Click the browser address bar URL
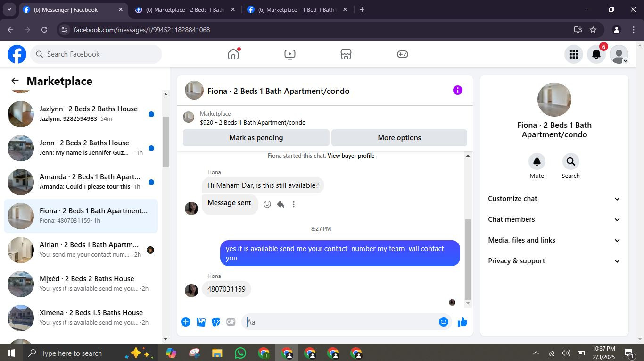Image resolution: width=644 pixels, height=361 pixels. [x=142, y=30]
